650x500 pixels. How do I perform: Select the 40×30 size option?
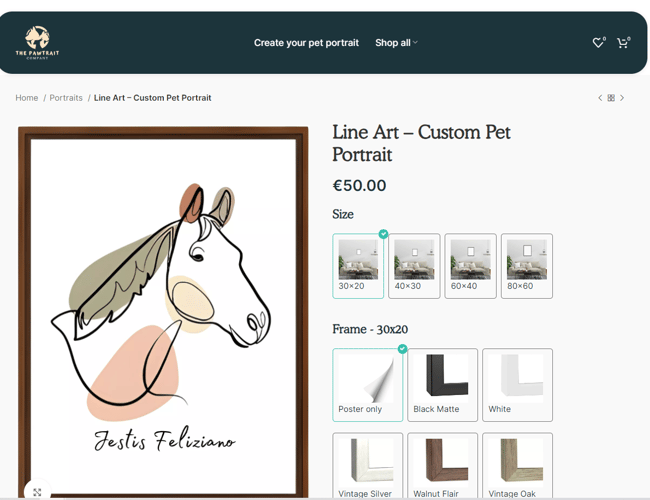click(414, 266)
